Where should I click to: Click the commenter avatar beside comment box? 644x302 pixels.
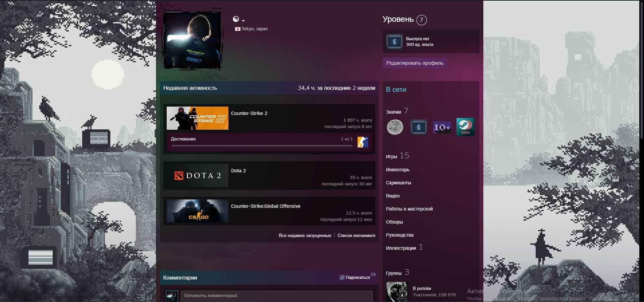pyautogui.click(x=172, y=296)
